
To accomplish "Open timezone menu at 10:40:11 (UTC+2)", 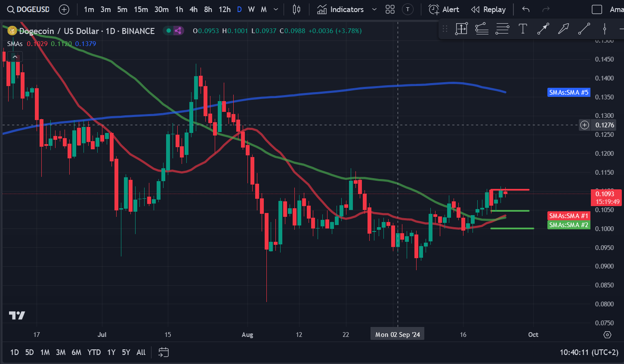I will (589, 352).
